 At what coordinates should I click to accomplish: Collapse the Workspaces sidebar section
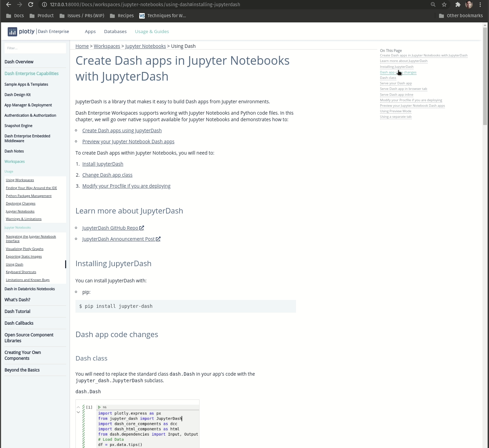(14, 162)
